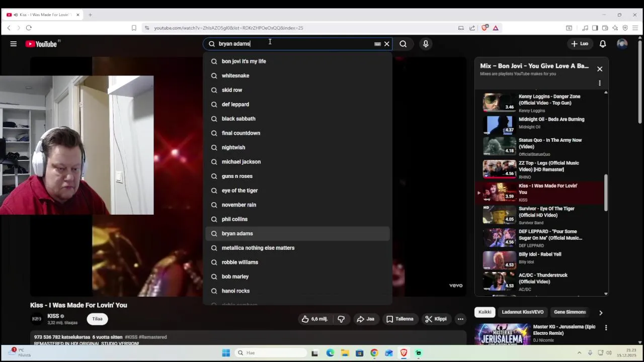Image resolution: width=644 pixels, height=362 pixels.
Task: Start voice search with the microphone icon
Action: (426, 44)
